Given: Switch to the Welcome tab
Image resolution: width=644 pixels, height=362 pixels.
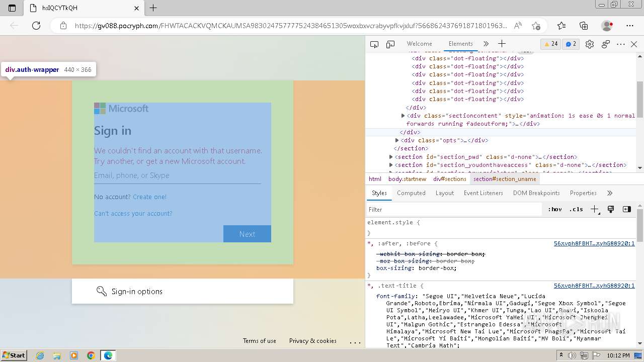Looking at the screenshot, I should click(x=419, y=44).
